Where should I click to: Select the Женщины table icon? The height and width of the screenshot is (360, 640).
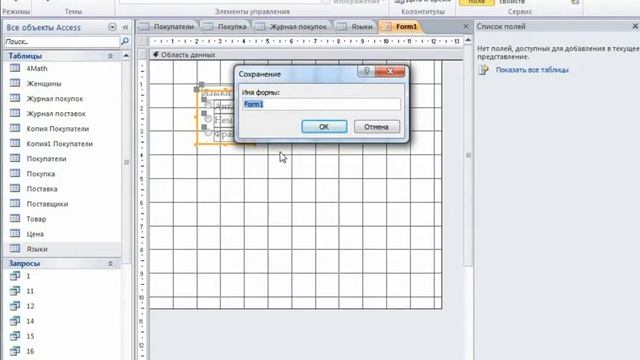point(15,83)
